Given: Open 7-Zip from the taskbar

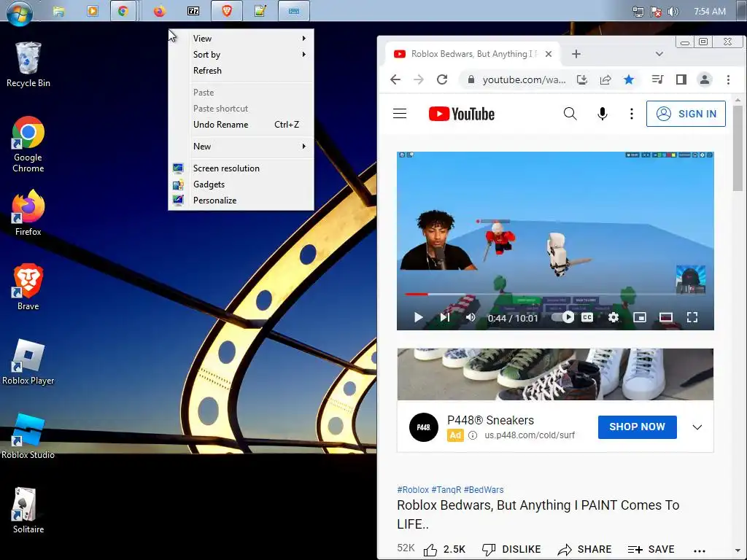Looking at the screenshot, I should [193, 11].
